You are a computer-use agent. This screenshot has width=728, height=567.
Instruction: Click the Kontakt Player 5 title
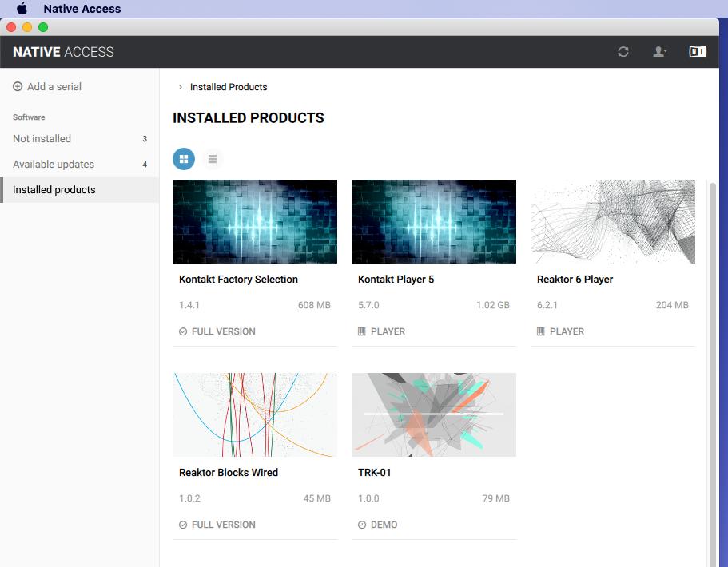tap(396, 280)
